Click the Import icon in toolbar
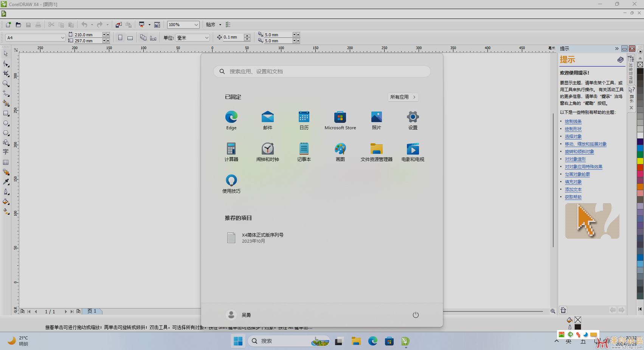 click(x=119, y=25)
